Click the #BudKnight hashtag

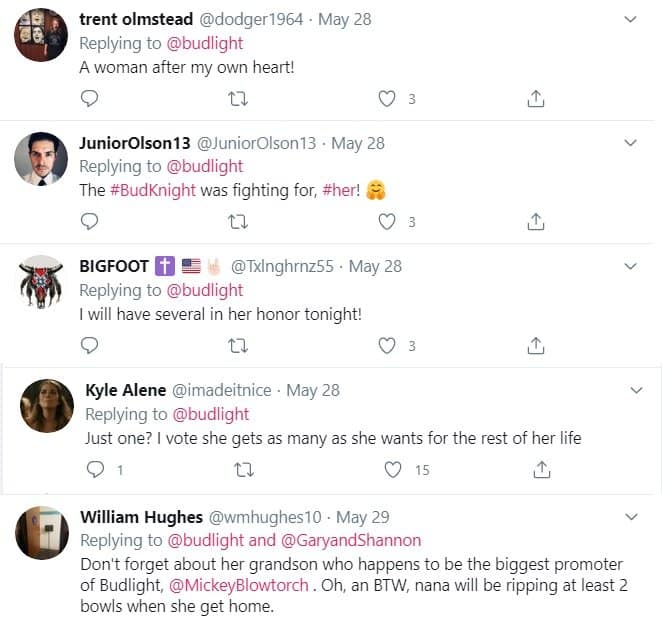pyautogui.click(x=155, y=190)
